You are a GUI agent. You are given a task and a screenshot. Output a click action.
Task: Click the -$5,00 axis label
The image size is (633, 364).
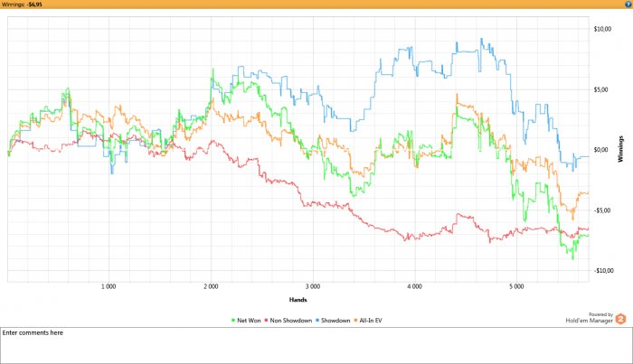[x=601, y=210]
